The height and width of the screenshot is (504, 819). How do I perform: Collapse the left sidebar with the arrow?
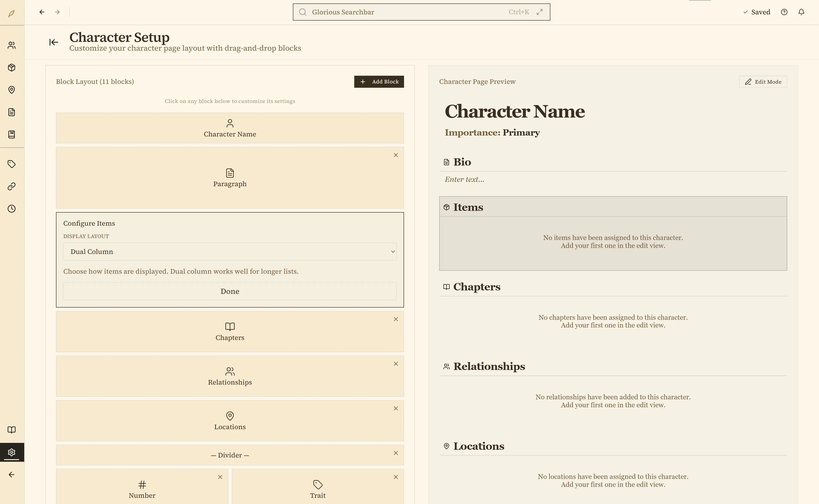point(12,474)
